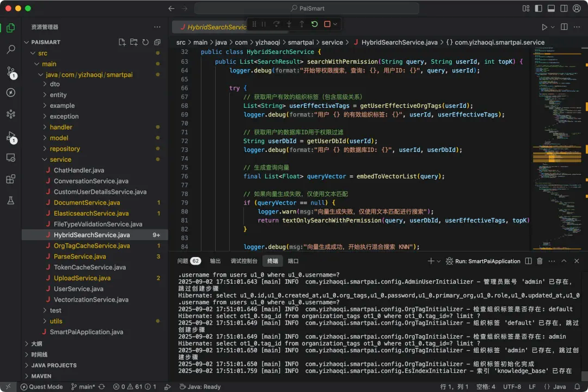Open the Source Control view
The width and height of the screenshot is (588, 392).
pyautogui.click(x=10, y=71)
